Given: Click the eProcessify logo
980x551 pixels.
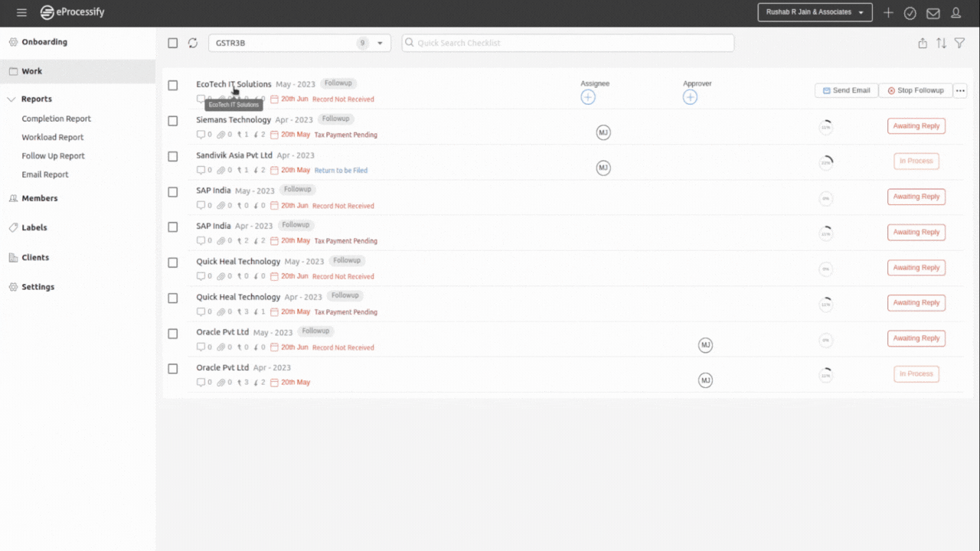Looking at the screenshot, I should coord(72,12).
